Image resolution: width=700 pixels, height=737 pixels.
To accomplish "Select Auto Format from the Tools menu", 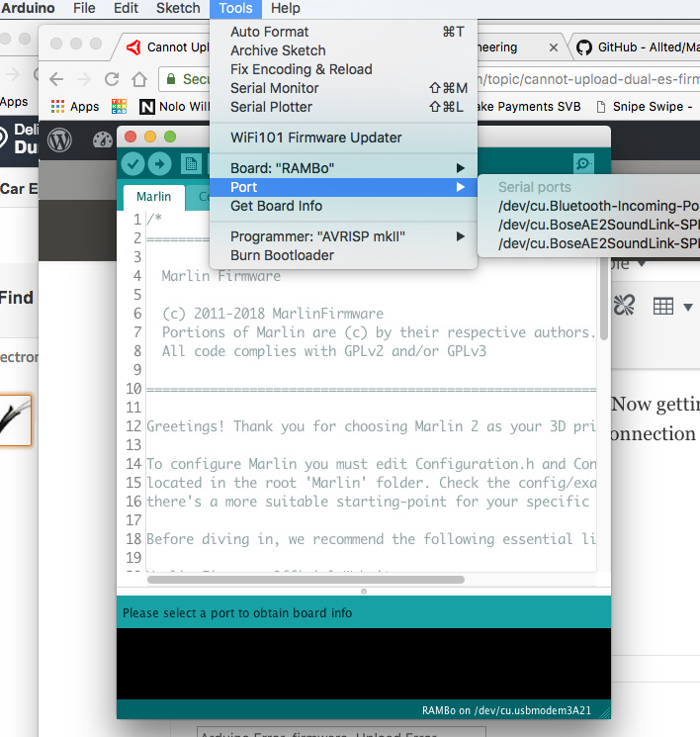I will click(269, 32).
